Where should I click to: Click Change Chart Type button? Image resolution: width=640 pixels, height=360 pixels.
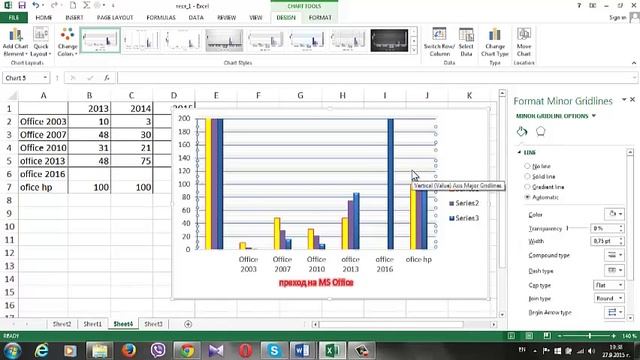(495, 42)
